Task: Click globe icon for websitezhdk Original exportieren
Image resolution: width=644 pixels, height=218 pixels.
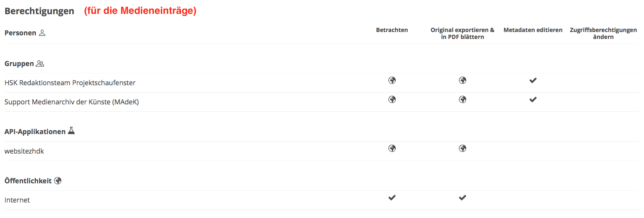Action: (x=462, y=148)
